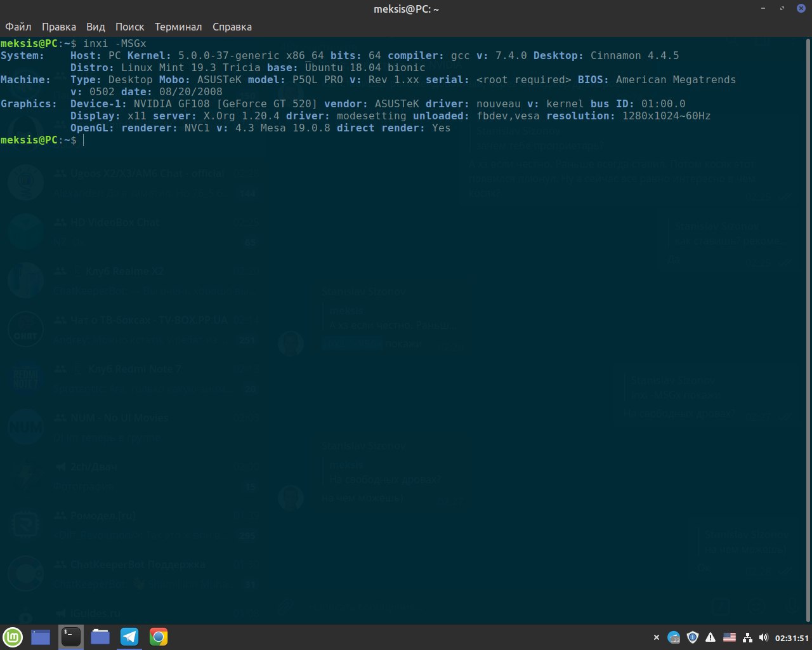812x650 pixels.
Task: Open the sound volume tray icon
Action: (x=764, y=637)
